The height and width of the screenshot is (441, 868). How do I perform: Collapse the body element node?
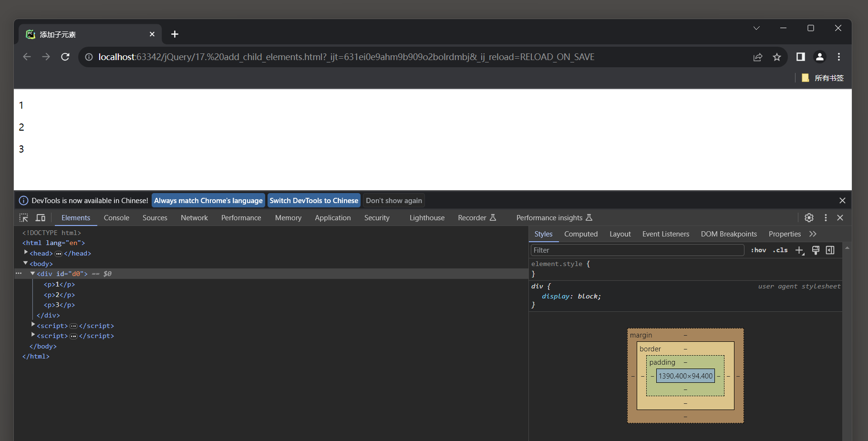click(x=26, y=263)
